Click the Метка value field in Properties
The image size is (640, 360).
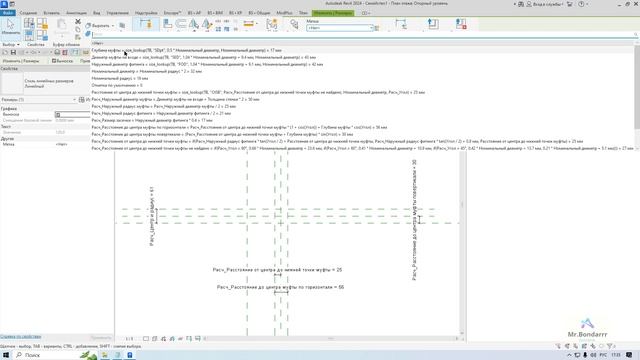click(x=72, y=144)
